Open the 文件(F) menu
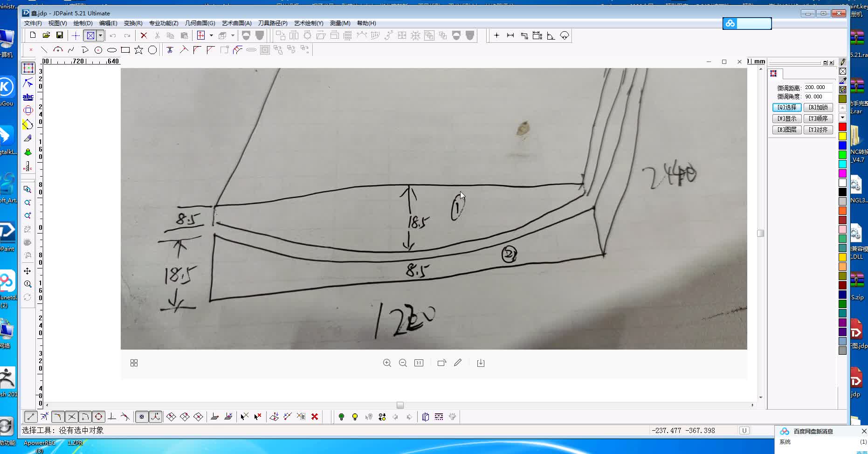 click(33, 23)
